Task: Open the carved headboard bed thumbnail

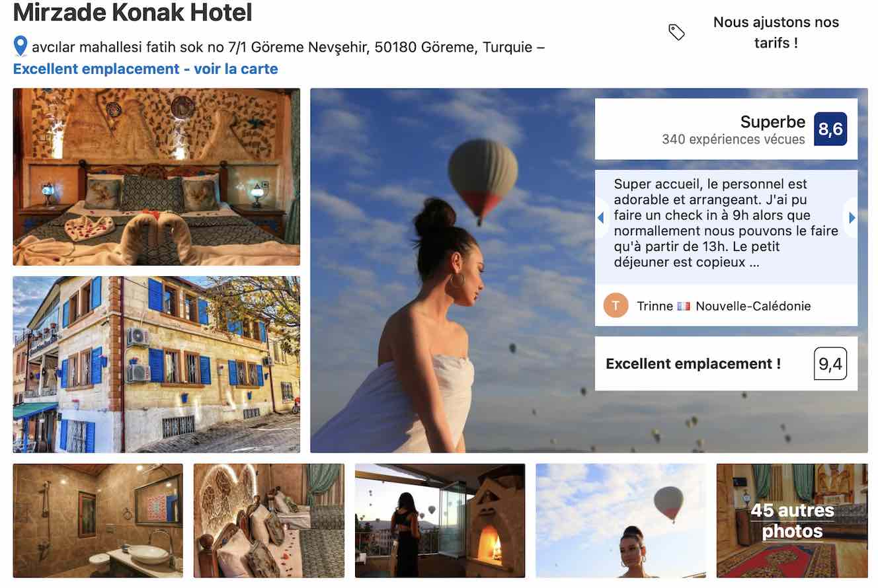Action: pyautogui.click(x=269, y=521)
